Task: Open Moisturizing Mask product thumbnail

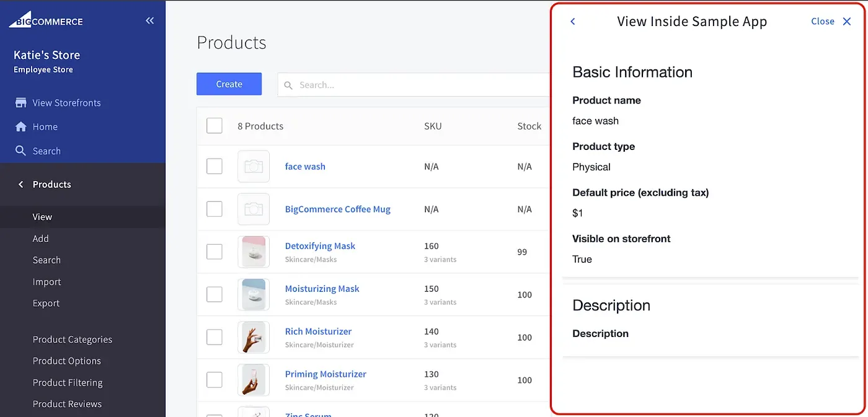Action: coord(254,294)
